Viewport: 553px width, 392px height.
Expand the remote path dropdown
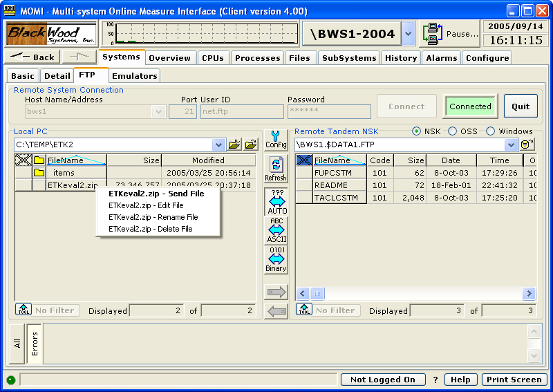click(511, 144)
